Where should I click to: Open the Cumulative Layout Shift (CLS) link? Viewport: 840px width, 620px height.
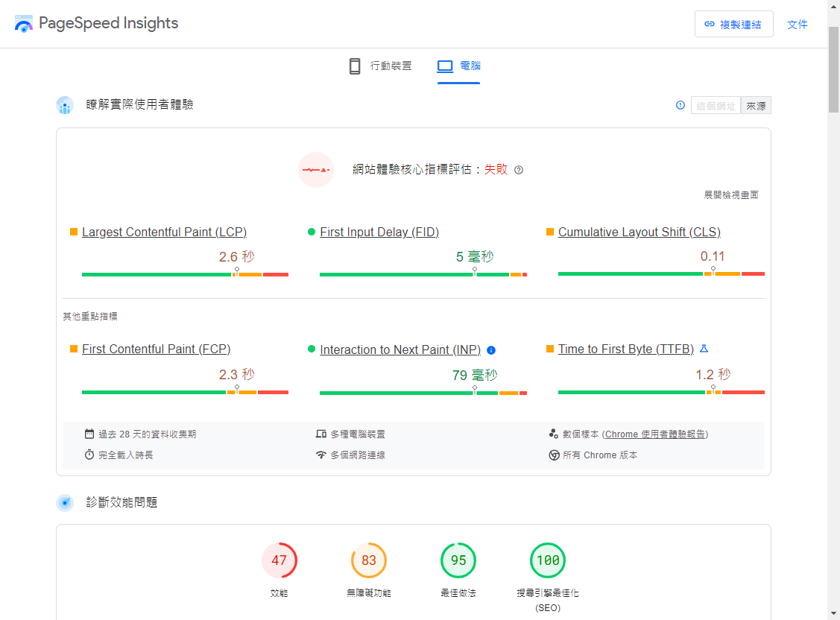[x=639, y=232]
